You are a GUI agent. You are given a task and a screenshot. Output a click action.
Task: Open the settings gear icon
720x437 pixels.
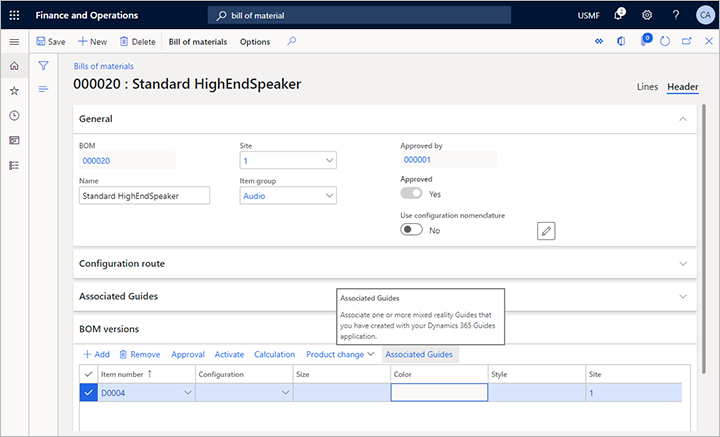pos(647,16)
